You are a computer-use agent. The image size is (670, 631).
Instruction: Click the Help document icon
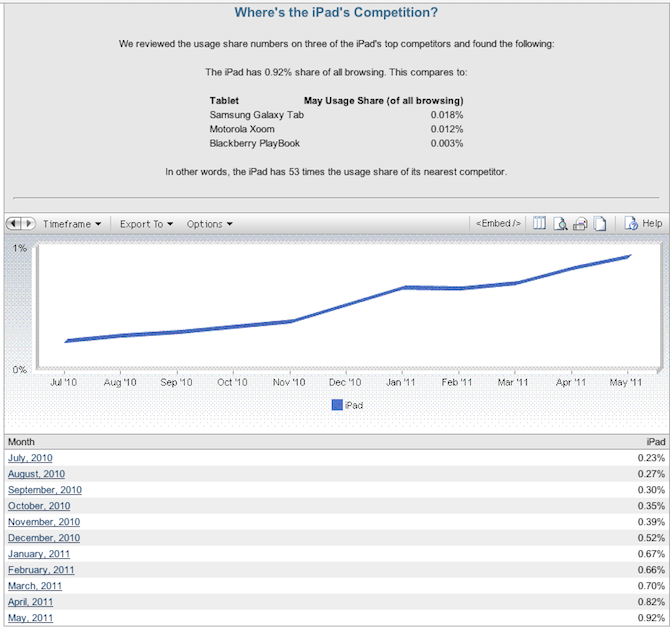tap(631, 223)
